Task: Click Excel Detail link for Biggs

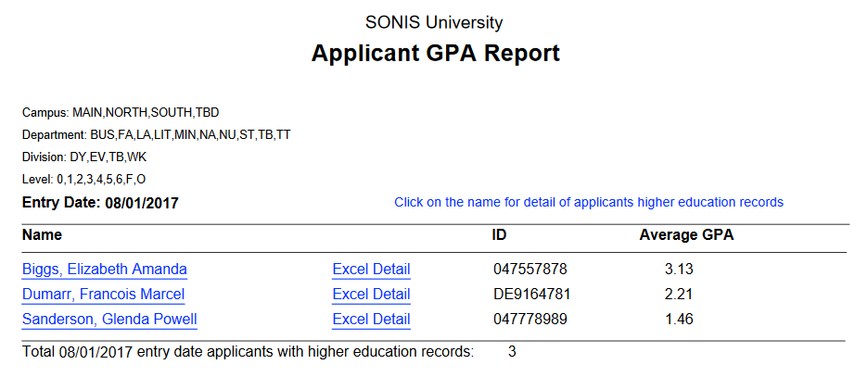Action: coord(371,270)
